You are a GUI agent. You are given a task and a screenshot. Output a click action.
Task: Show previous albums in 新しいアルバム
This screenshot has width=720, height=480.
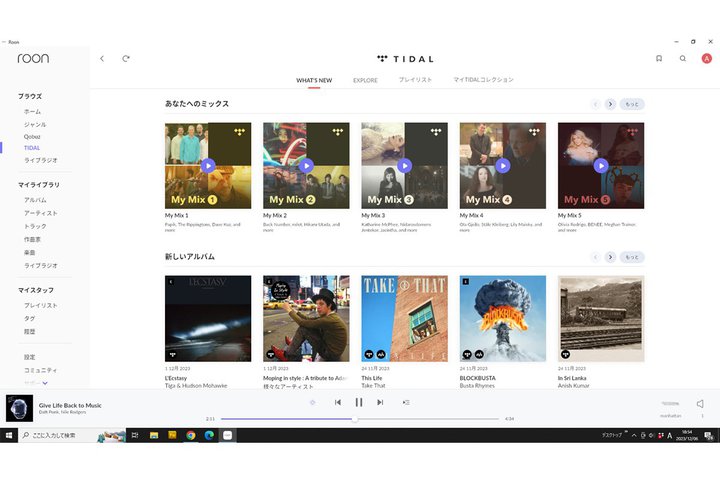point(596,257)
